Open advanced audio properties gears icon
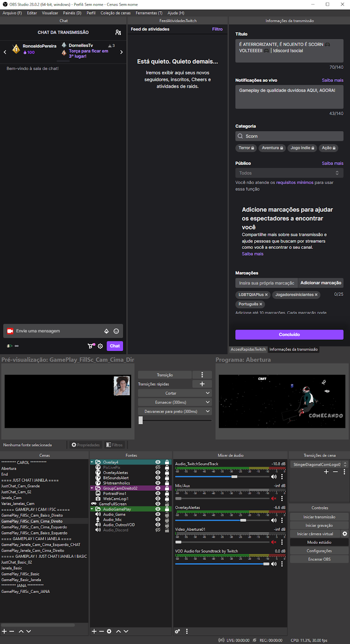This screenshot has width=350, height=644. point(177,632)
